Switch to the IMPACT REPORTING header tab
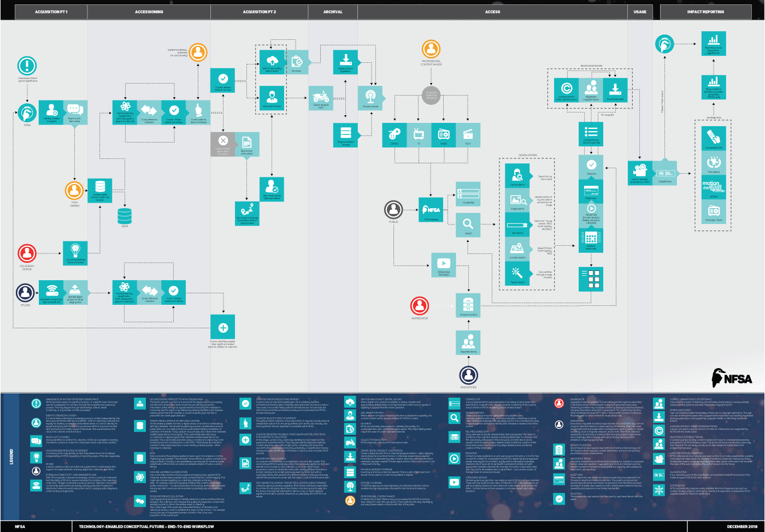This screenshot has width=765, height=532. [x=705, y=11]
